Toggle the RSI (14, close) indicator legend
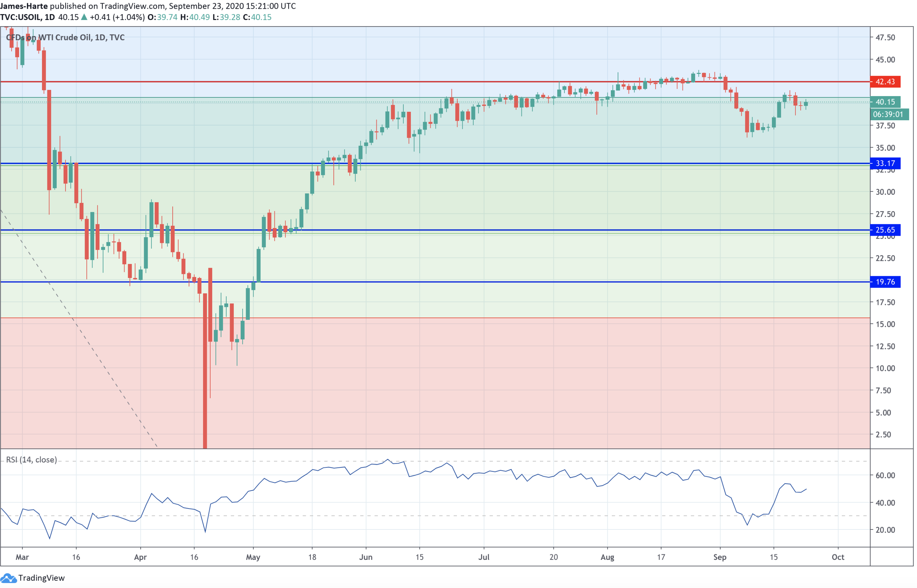 31,460
